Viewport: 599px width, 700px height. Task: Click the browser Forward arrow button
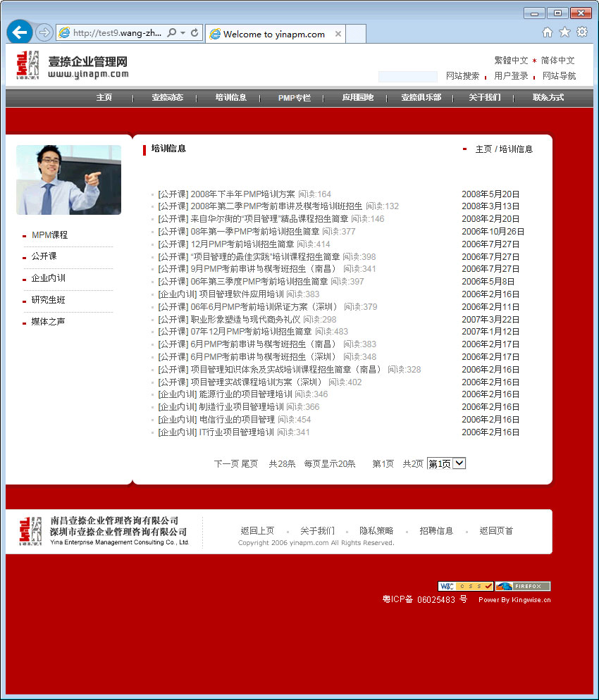44,32
